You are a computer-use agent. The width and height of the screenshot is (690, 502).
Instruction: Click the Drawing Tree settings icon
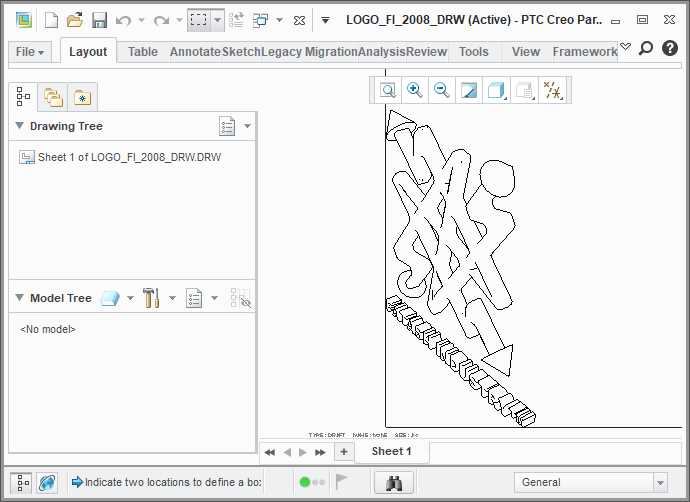point(227,126)
